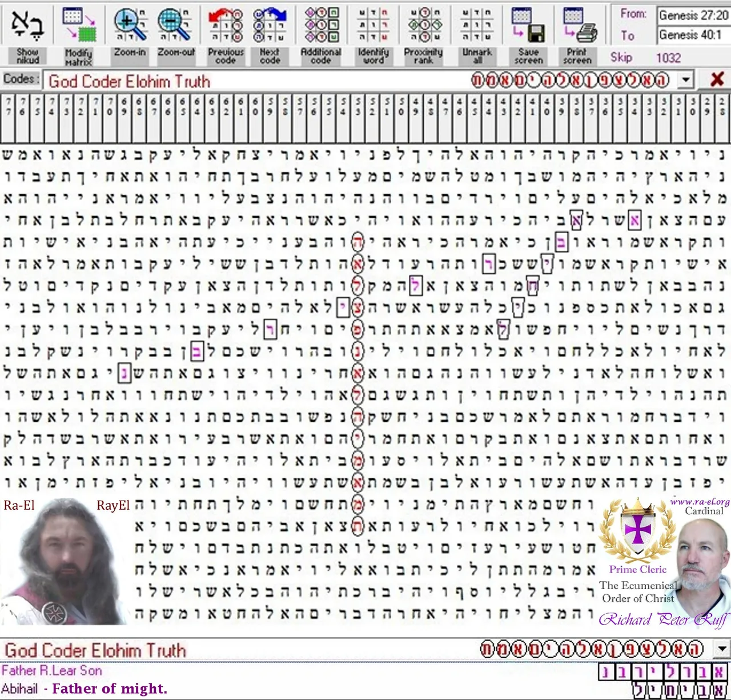Click the Prime Cleric caption
Screen dimensions: 731x700
pos(637,570)
